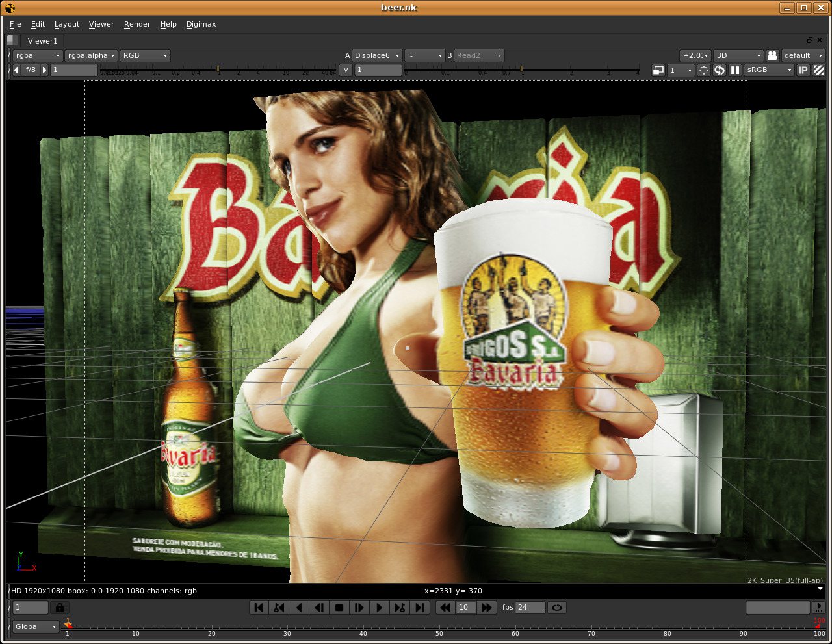
Task: Click the gamma value input field
Action: [x=378, y=70]
